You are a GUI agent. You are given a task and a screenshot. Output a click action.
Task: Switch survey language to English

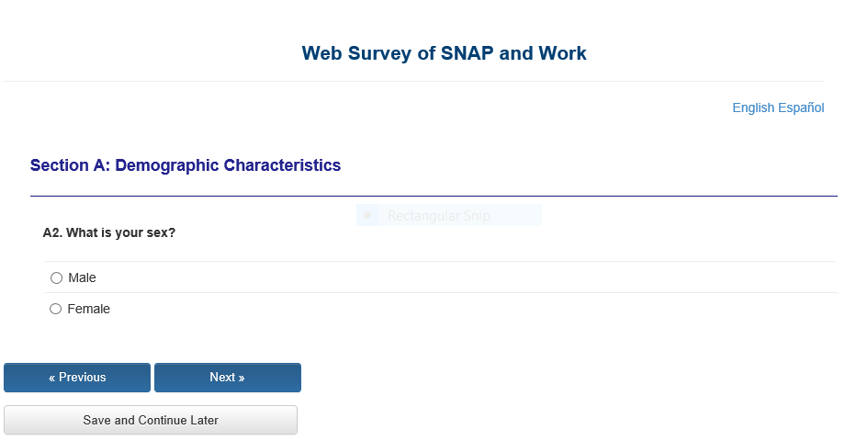753,108
